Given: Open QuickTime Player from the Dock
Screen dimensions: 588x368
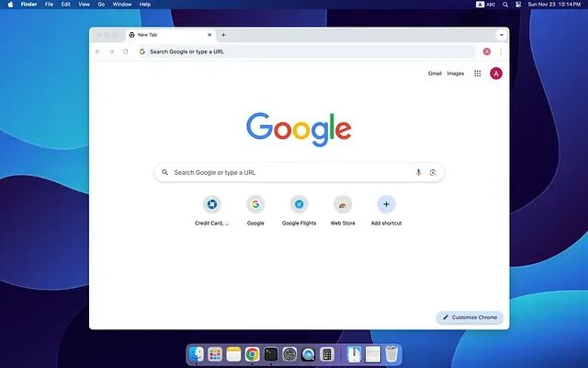Looking at the screenshot, I should click(x=309, y=354).
